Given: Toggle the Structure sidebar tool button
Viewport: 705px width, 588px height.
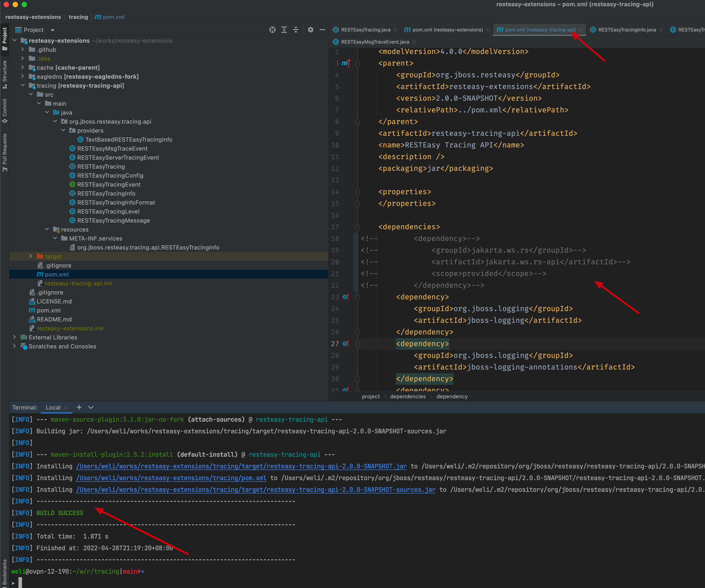Looking at the screenshot, I should (5, 74).
